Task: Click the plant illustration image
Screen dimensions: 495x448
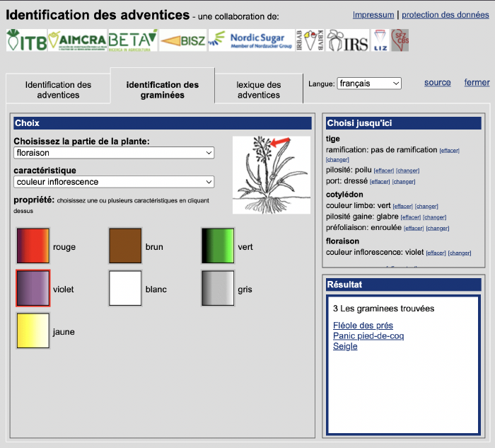Action: click(x=272, y=175)
